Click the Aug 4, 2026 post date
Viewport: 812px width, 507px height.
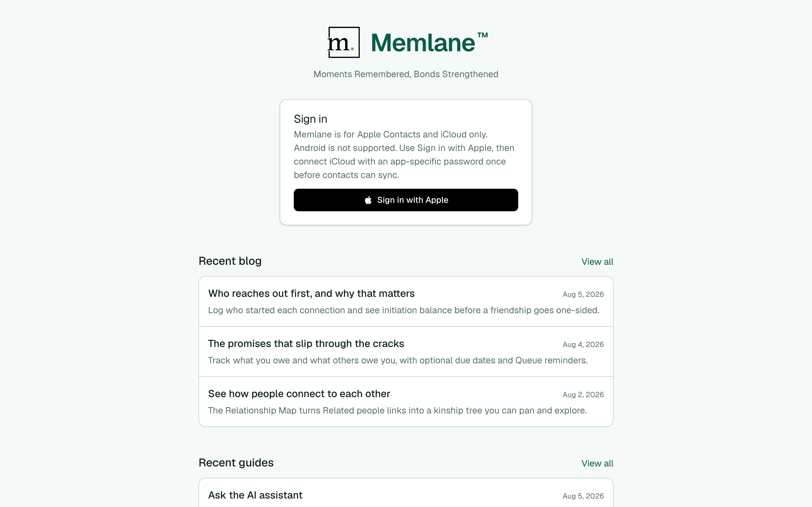click(583, 344)
